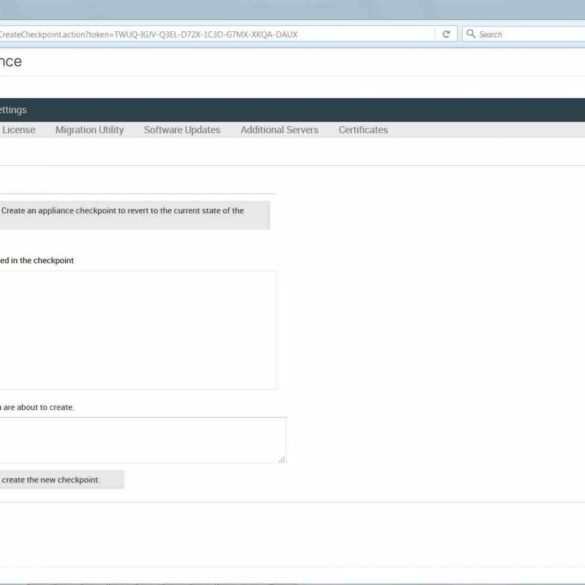Open the License tab
Screen dimensions: 585x585
(x=19, y=130)
